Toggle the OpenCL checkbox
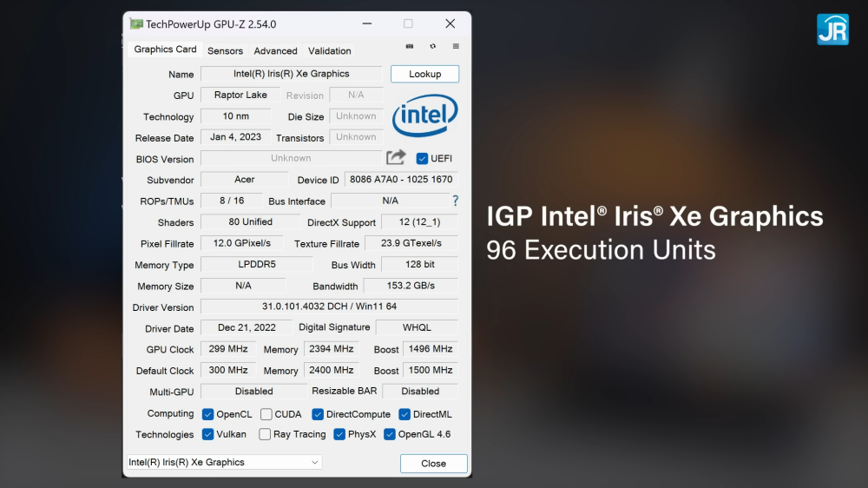The image size is (868, 488). click(208, 414)
